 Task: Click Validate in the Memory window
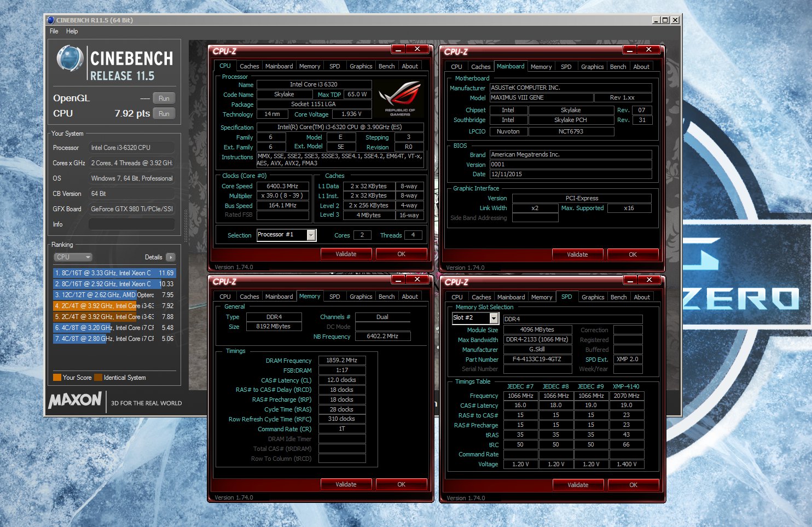pyautogui.click(x=346, y=484)
